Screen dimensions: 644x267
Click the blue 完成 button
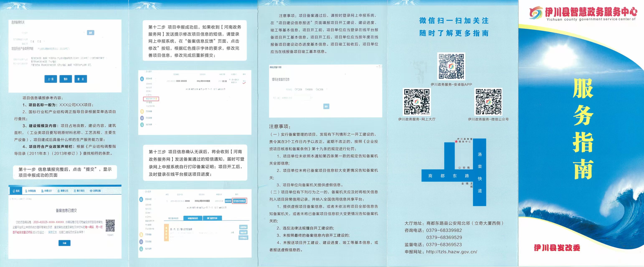click(65, 243)
